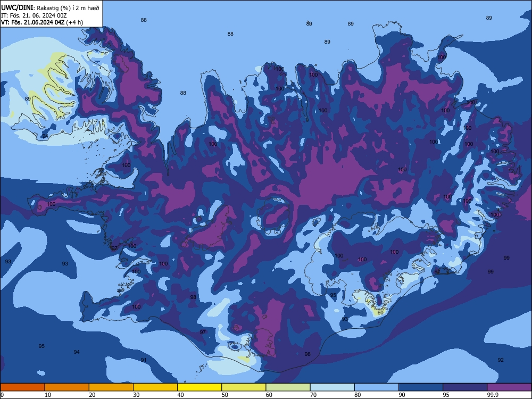The width and height of the screenshot is (532, 399).
Task: Click the legend tick label 50
Action: click(225, 395)
